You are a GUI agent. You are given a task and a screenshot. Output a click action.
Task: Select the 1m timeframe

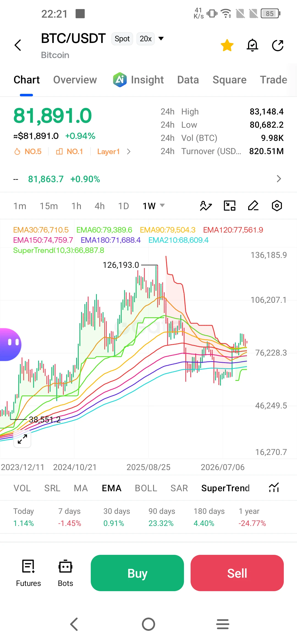(20, 206)
